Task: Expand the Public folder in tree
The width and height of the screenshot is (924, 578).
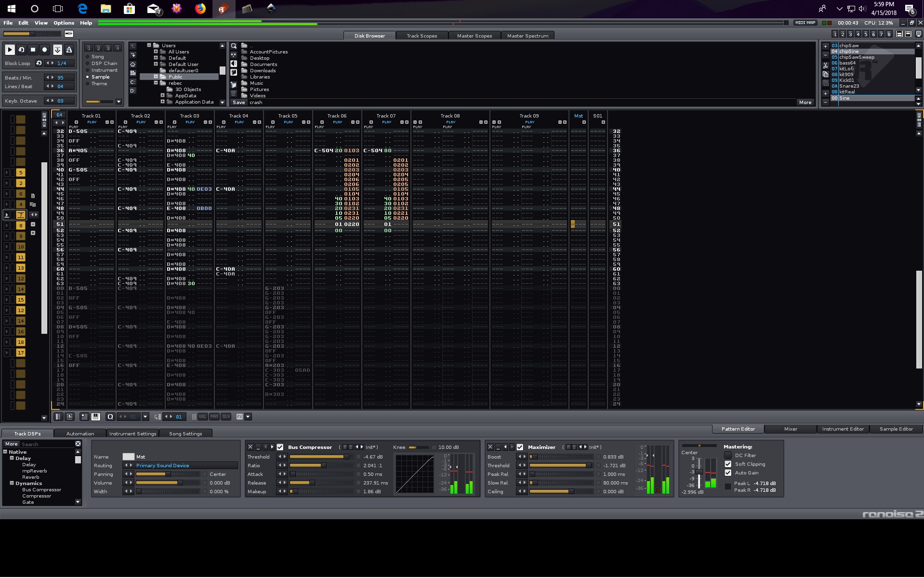Action: point(156,77)
